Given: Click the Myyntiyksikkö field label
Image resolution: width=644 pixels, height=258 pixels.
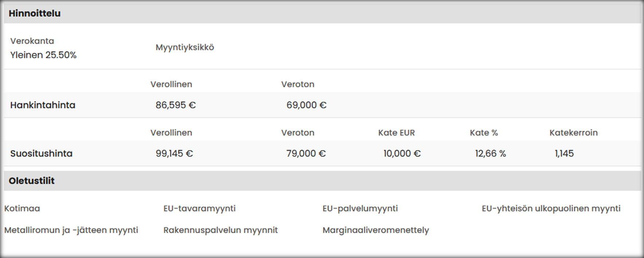Looking at the screenshot, I should (x=185, y=47).
